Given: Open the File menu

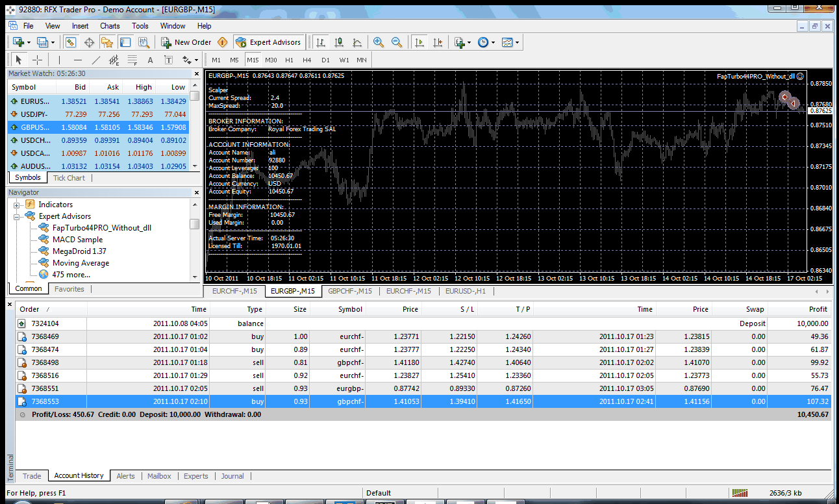Looking at the screenshot, I should [29, 26].
